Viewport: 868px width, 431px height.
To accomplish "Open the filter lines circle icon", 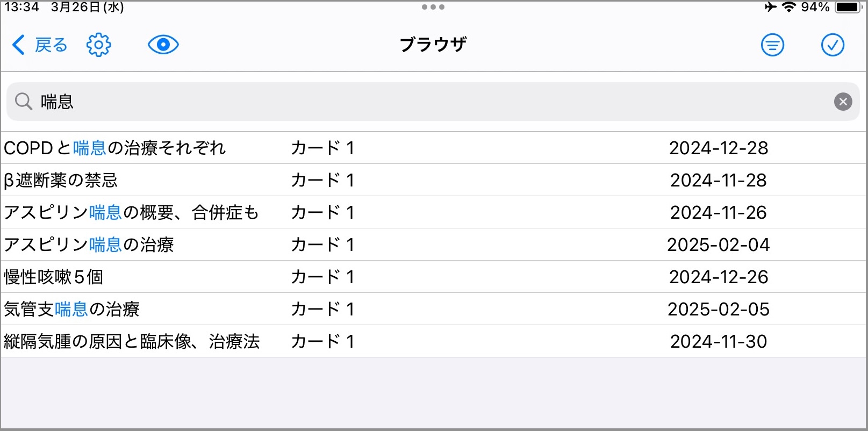I will (772, 45).
